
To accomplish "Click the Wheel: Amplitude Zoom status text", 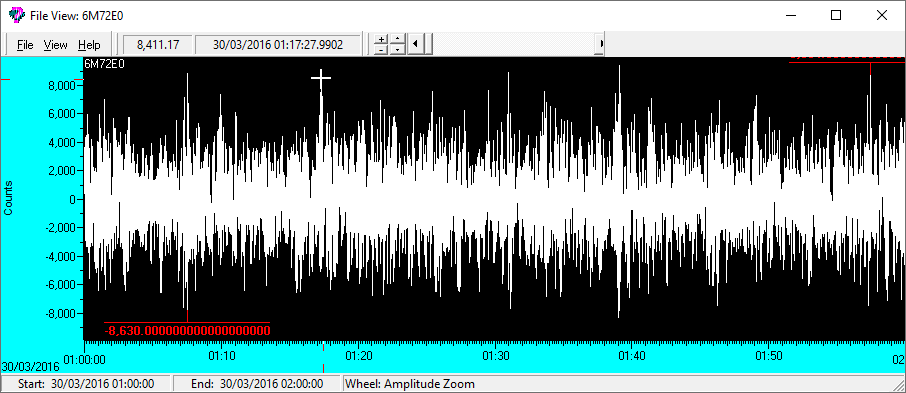I will pyautogui.click(x=410, y=384).
